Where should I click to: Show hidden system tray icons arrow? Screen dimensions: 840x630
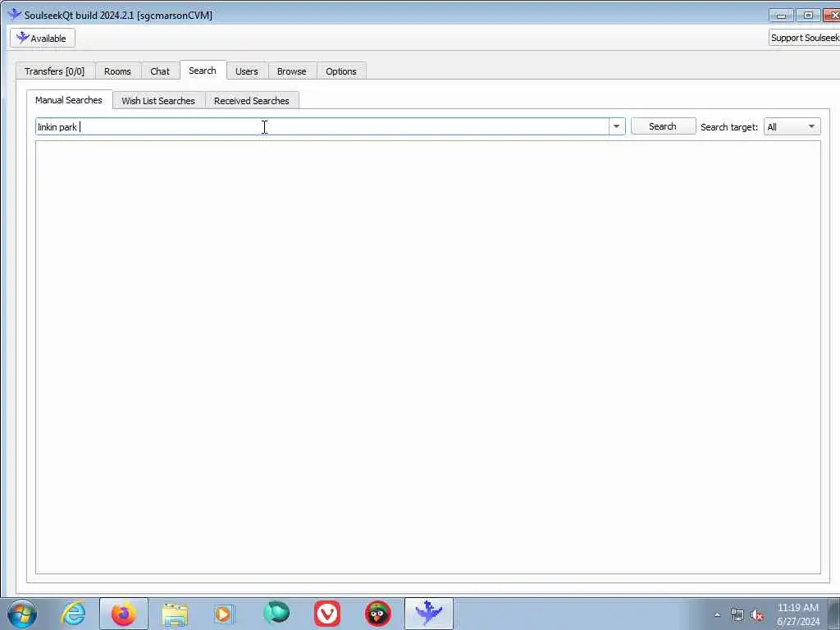717,615
